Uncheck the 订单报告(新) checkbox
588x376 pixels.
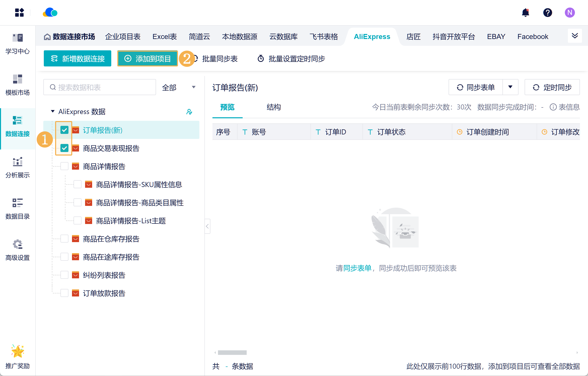[64, 130]
